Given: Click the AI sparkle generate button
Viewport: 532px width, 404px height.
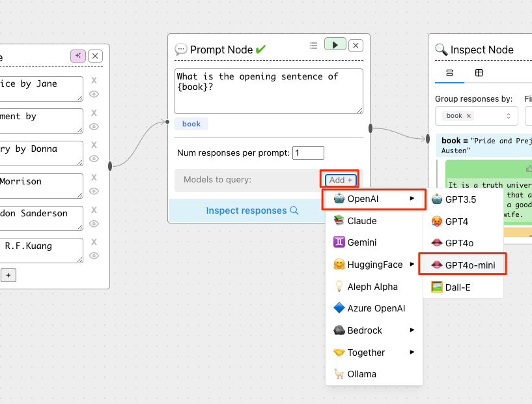Looking at the screenshot, I should point(78,55).
